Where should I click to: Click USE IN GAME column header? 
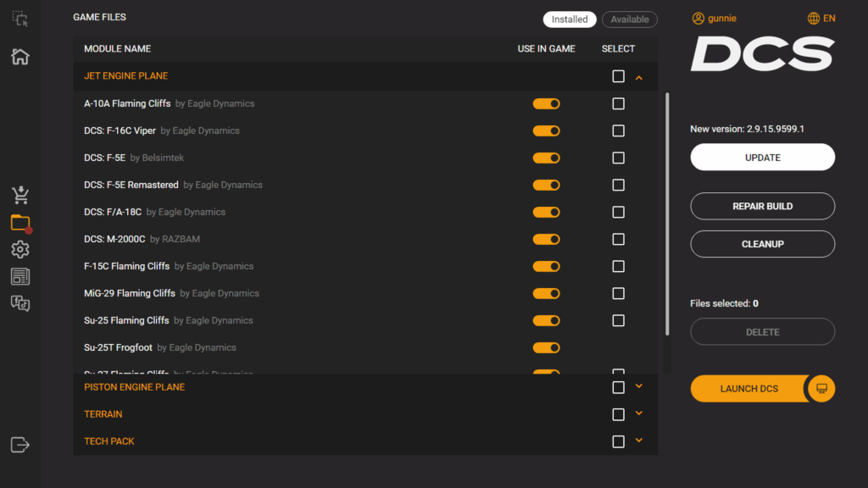547,48
